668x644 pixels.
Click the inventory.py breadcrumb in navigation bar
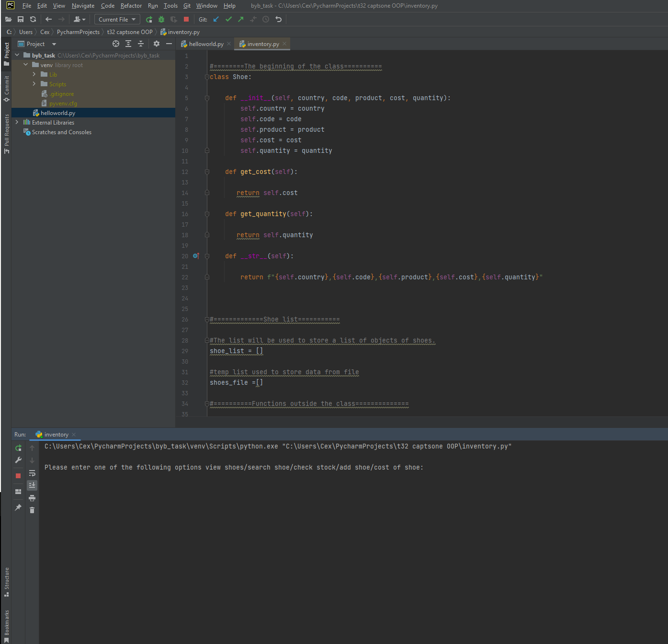(184, 32)
